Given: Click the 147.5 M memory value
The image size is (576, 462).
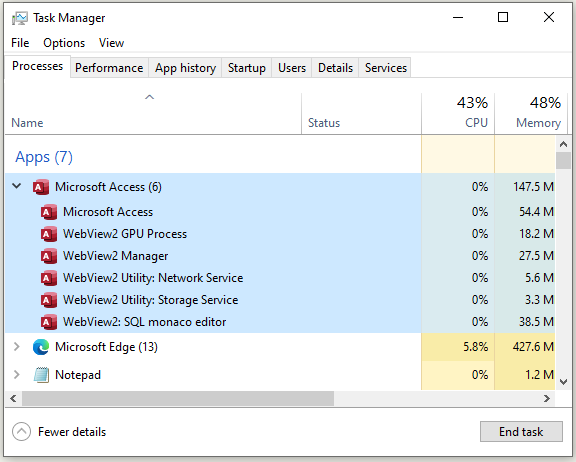Looking at the screenshot, I should click(533, 187).
